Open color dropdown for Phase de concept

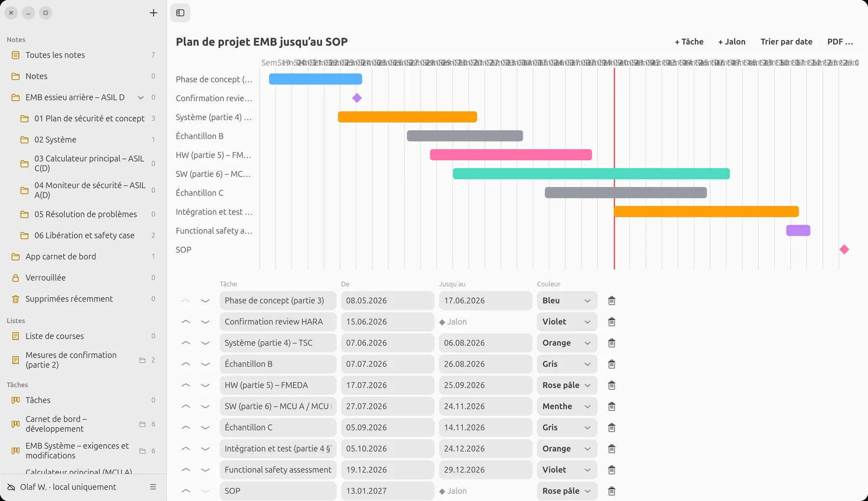567,301
